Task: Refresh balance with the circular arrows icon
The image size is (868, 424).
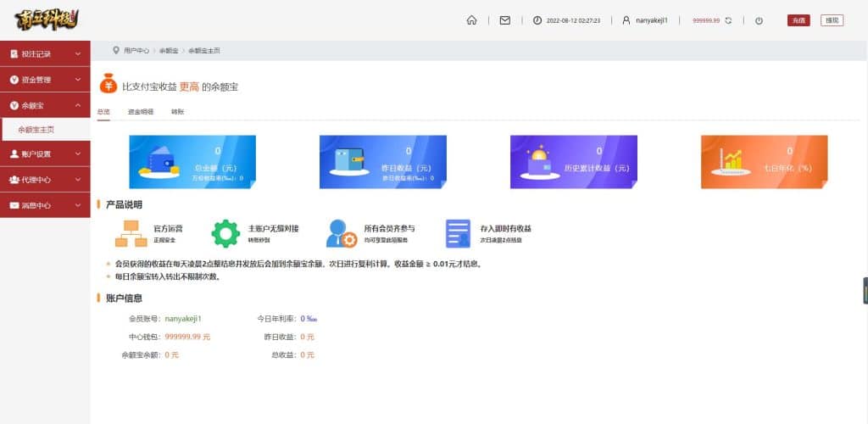Action: click(x=728, y=20)
